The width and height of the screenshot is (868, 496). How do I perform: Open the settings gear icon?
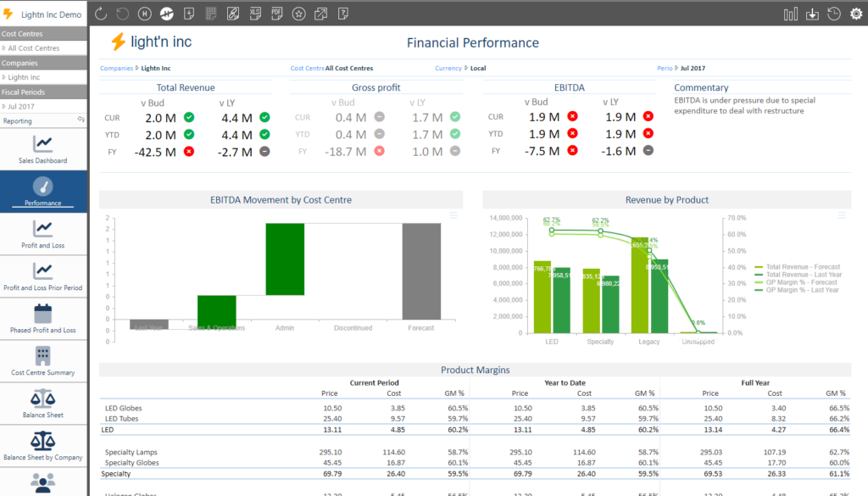(854, 14)
